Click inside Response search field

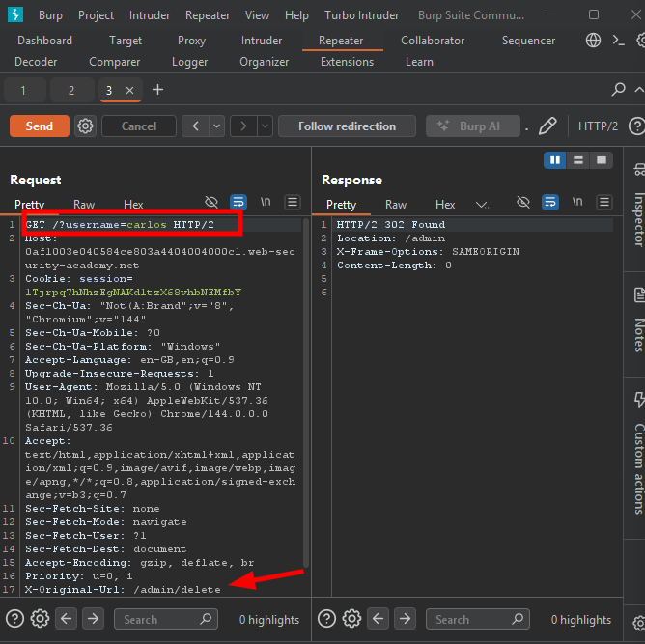pyautogui.click(x=478, y=619)
